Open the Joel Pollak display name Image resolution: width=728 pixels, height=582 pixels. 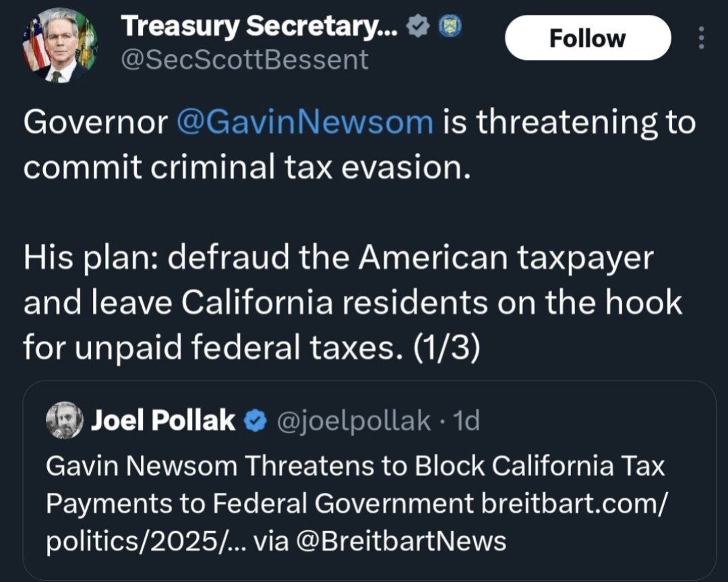[162, 421]
